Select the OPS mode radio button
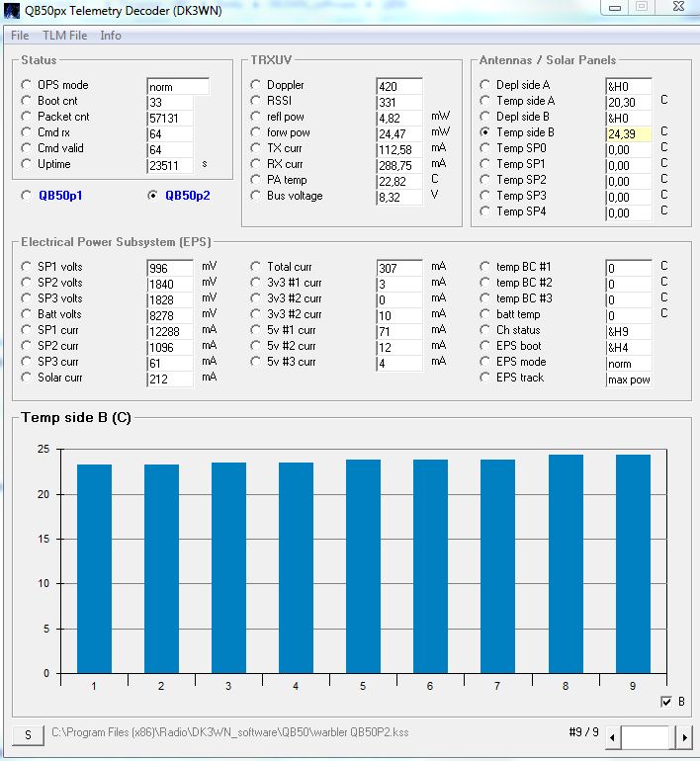The width and height of the screenshot is (700, 761). 27,85
